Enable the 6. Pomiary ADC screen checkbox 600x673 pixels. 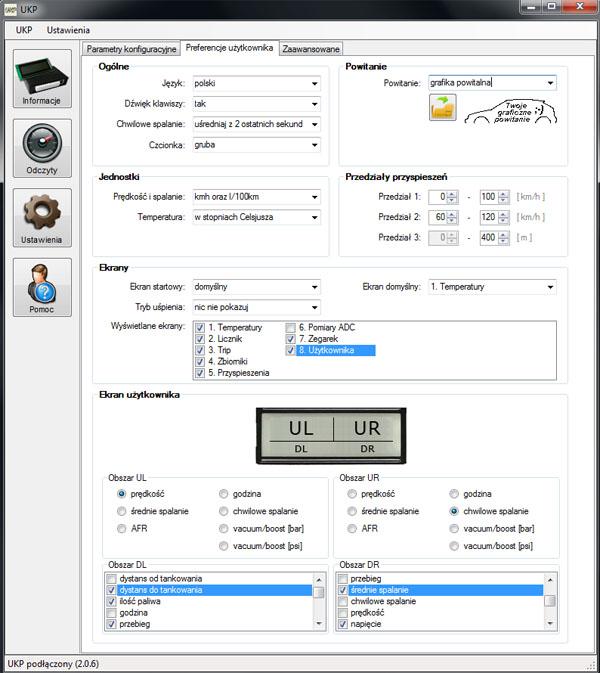pyautogui.click(x=291, y=327)
